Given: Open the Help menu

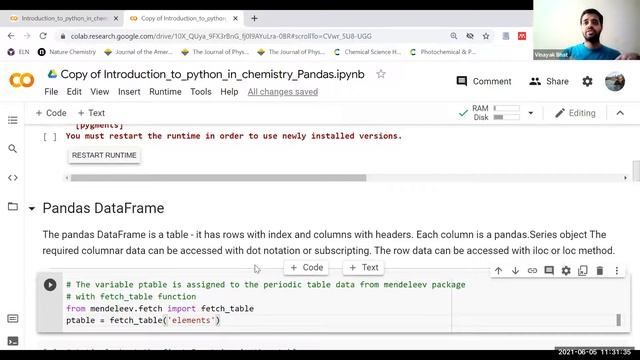Looking at the screenshot, I should coord(229,92).
